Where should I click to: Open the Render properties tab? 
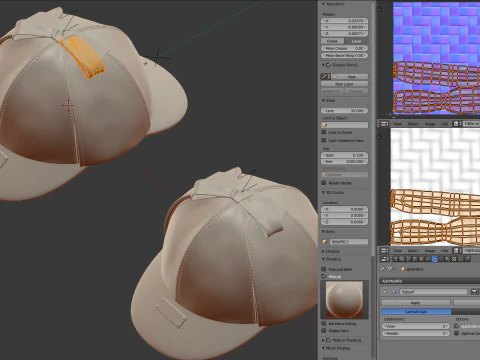(395, 259)
